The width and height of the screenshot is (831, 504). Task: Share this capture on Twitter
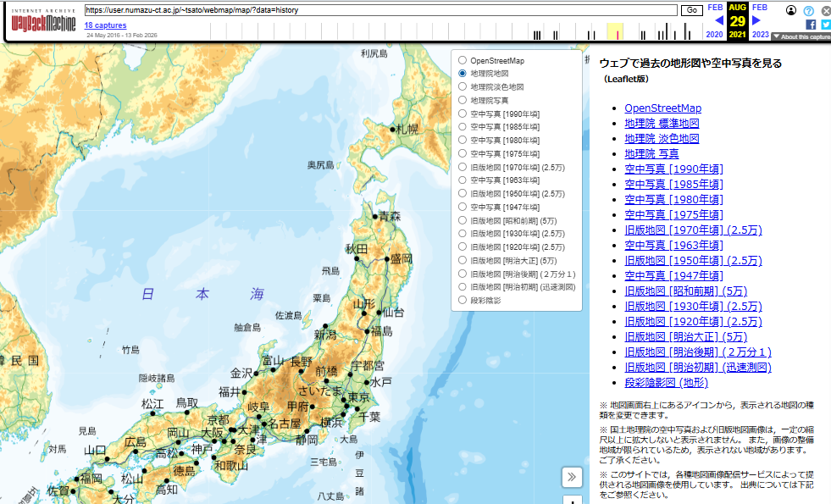coord(825,25)
